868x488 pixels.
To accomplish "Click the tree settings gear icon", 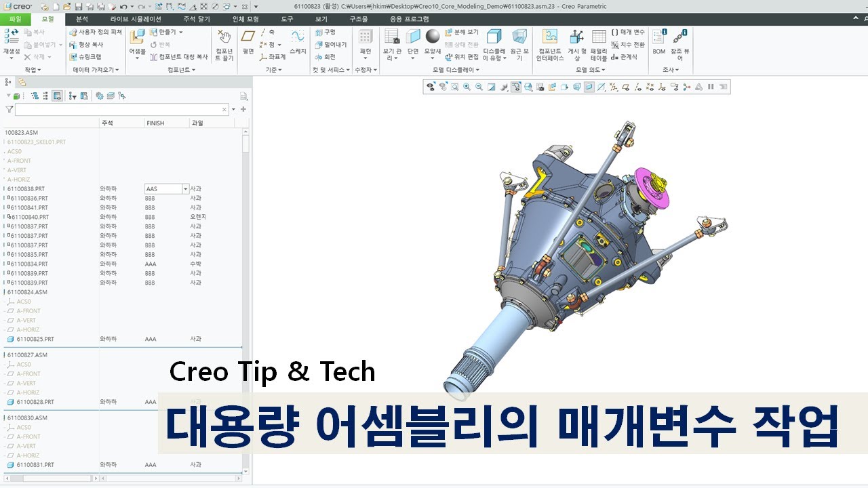I will coord(99,96).
